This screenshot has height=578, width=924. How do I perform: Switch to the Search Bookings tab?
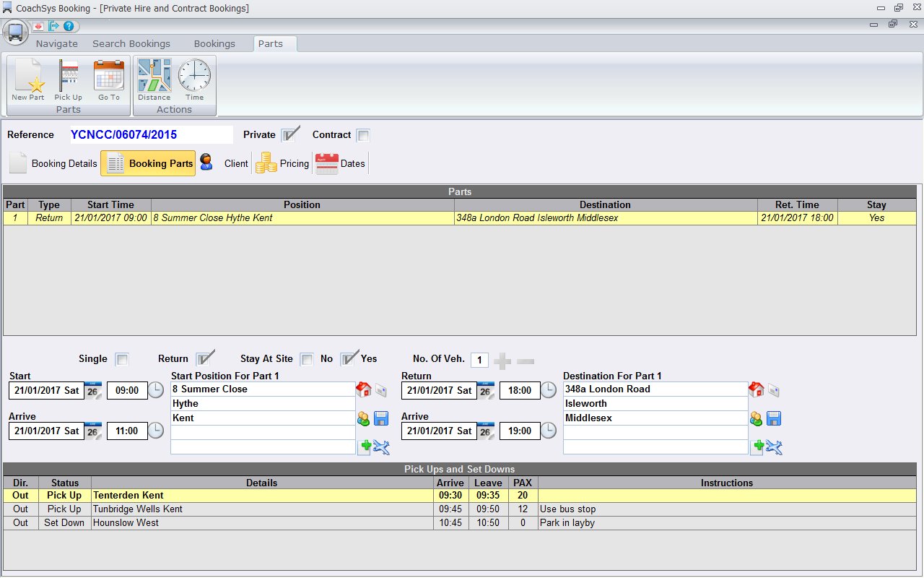[131, 43]
